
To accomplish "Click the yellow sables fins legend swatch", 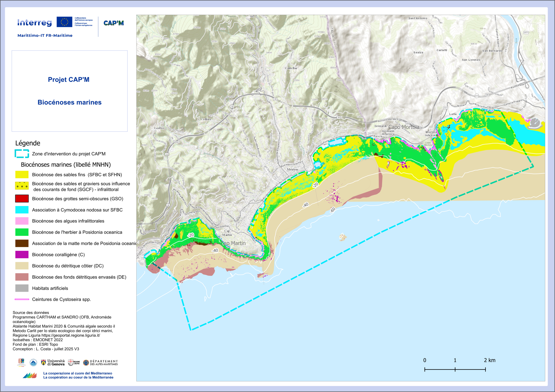I will click(22, 175).
